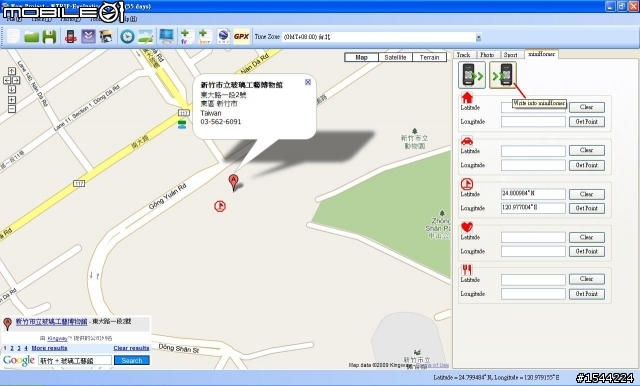Click the second green plus add icon
This screenshot has height=386, width=640.
(204, 37)
